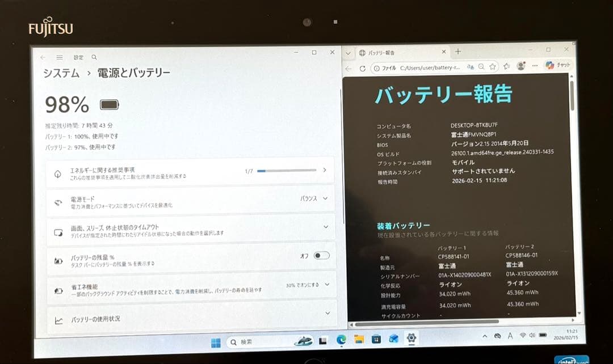Click the battery-report URL address field
This screenshot has height=364, width=613.
[x=430, y=67]
